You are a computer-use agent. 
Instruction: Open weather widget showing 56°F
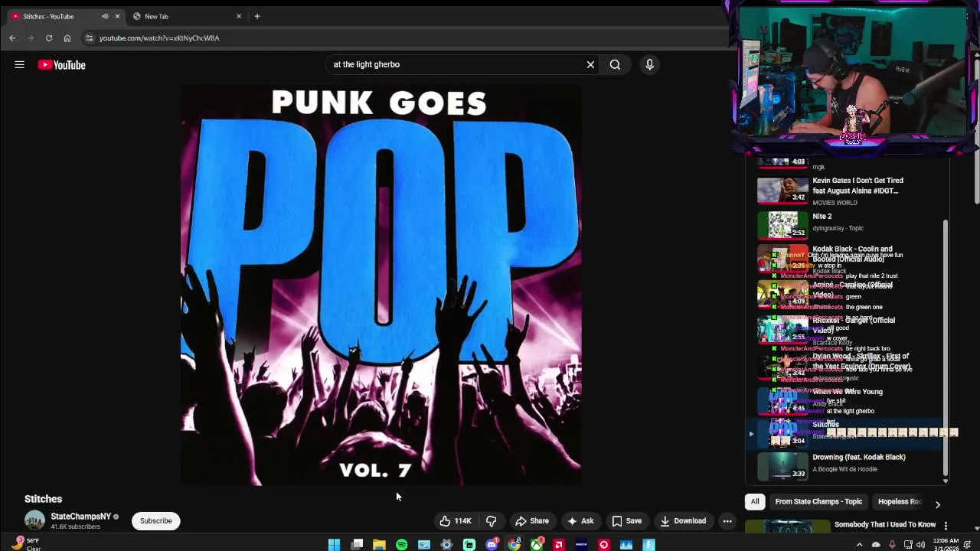24,544
